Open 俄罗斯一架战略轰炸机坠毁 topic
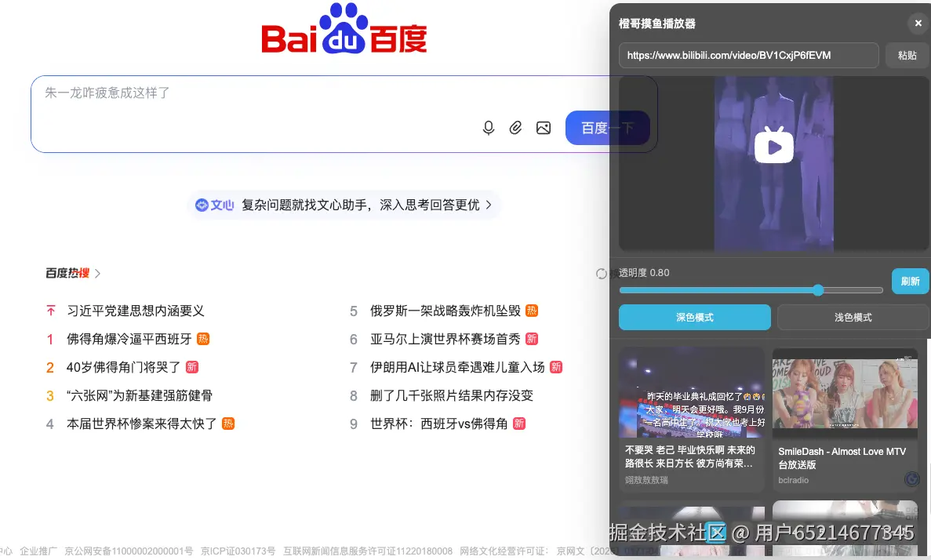Screen dimensions: 931x560 pos(445,311)
